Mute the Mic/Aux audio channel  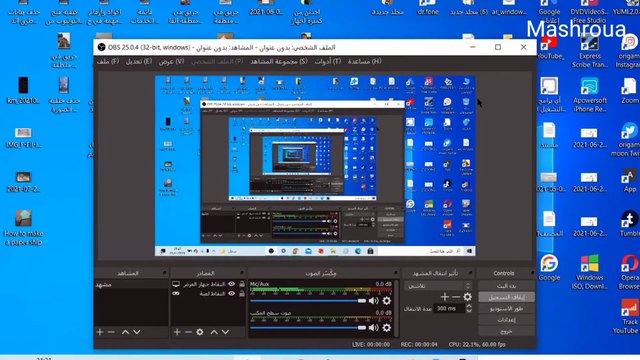(373, 301)
